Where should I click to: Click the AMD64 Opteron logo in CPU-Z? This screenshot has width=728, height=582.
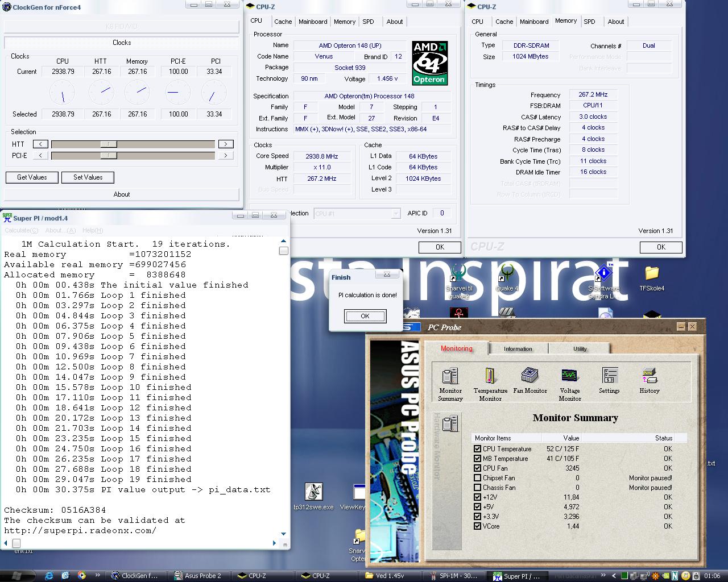click(429, 63)
